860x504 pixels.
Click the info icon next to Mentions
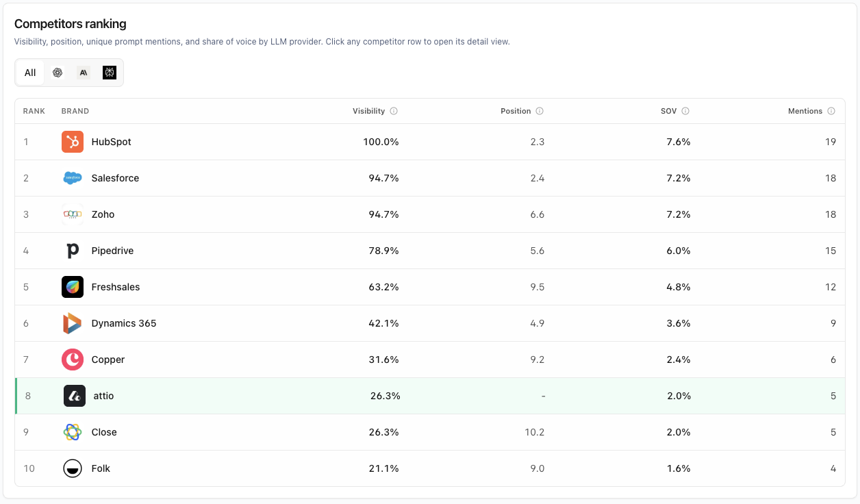pos(831,111)
